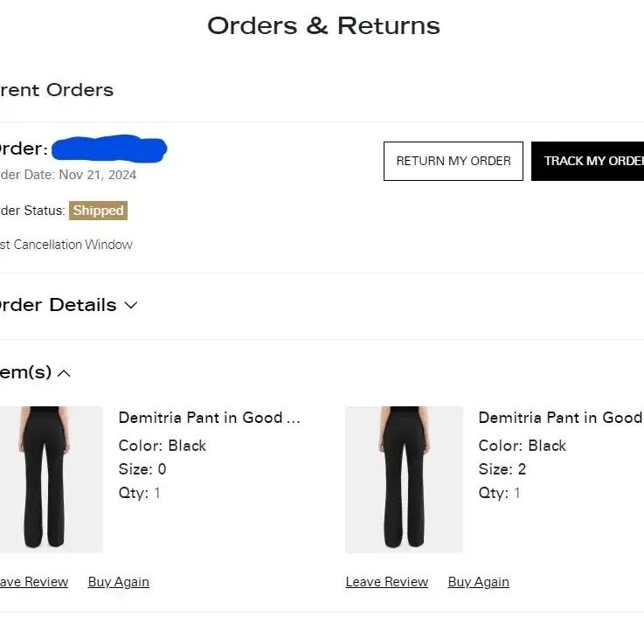Image resolution: width=644 pixels, height=644 pixels.
Task: Click the Shipped status badge
Action: pos(98,211)
